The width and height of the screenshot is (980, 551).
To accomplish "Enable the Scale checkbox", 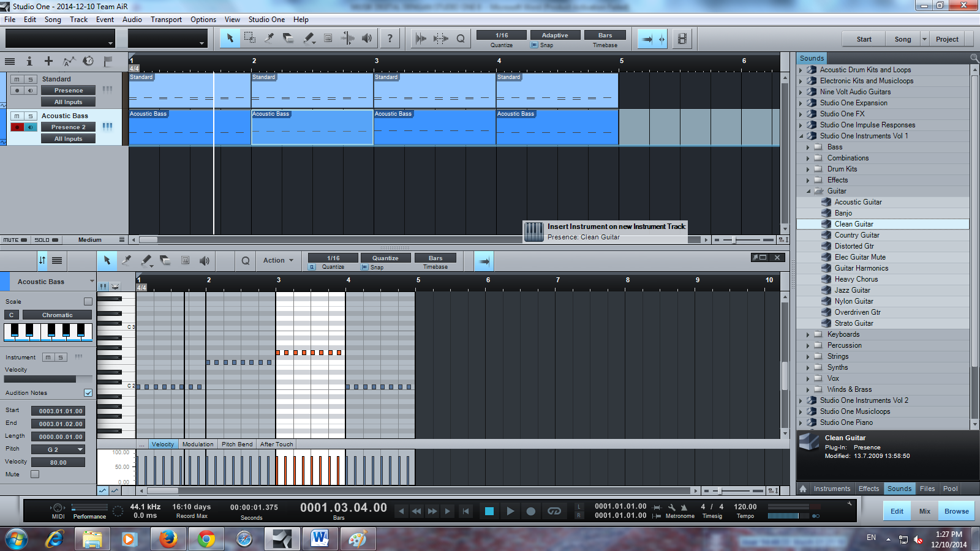I will 88,301.
